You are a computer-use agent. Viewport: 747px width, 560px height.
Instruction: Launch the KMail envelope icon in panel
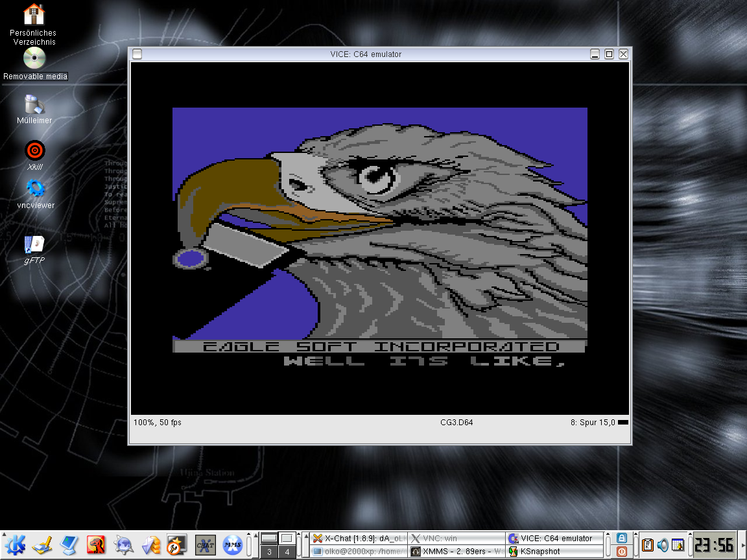[150, 545]
